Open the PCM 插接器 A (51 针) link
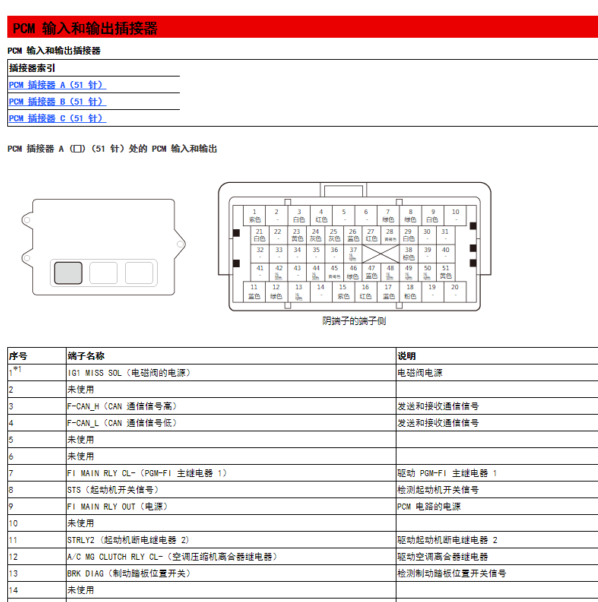The width and height of the screenshot is (598, 602). [57, 85]
